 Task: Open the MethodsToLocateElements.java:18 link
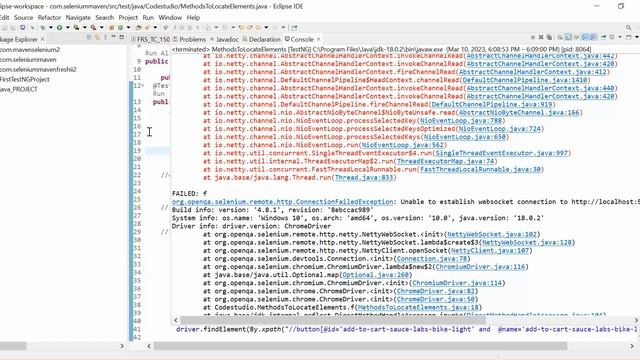click(x=418, y=307)
